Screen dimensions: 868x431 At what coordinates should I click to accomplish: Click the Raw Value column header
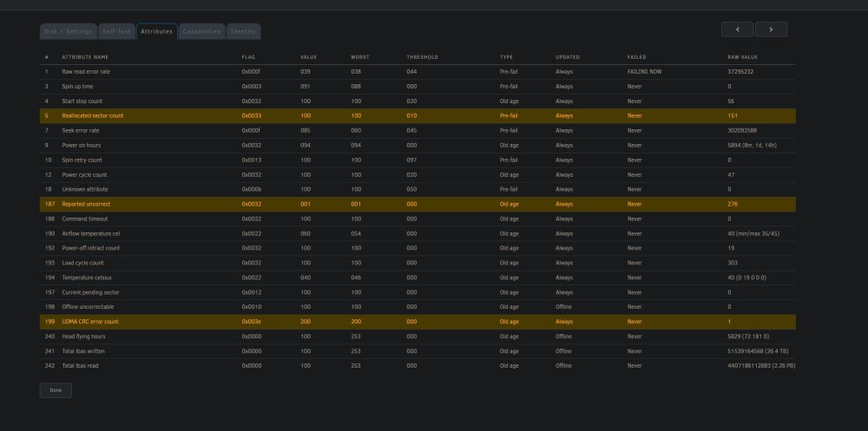742,57
